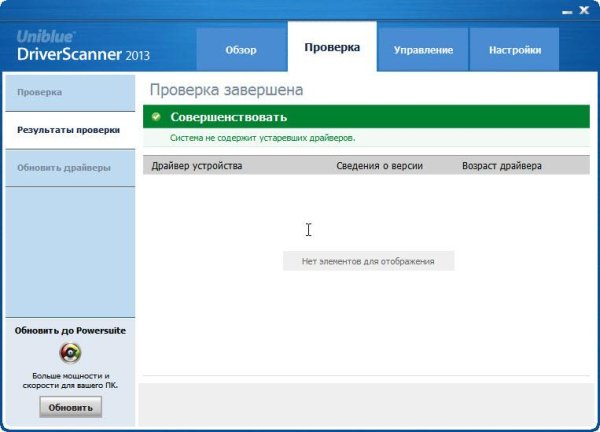Open Результаты проверки sidebar item
The width and height of the screenshot is (600, 432).
pyautogui.click(x=70, y=130)
